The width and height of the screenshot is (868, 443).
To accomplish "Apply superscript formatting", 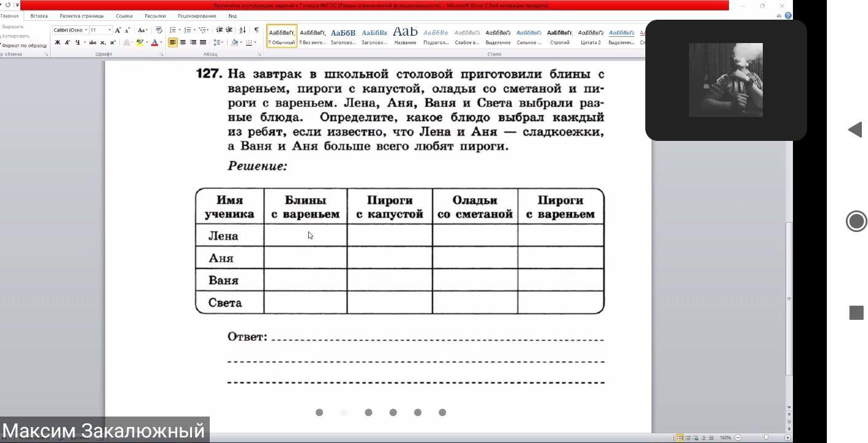I will coord(113,42).
